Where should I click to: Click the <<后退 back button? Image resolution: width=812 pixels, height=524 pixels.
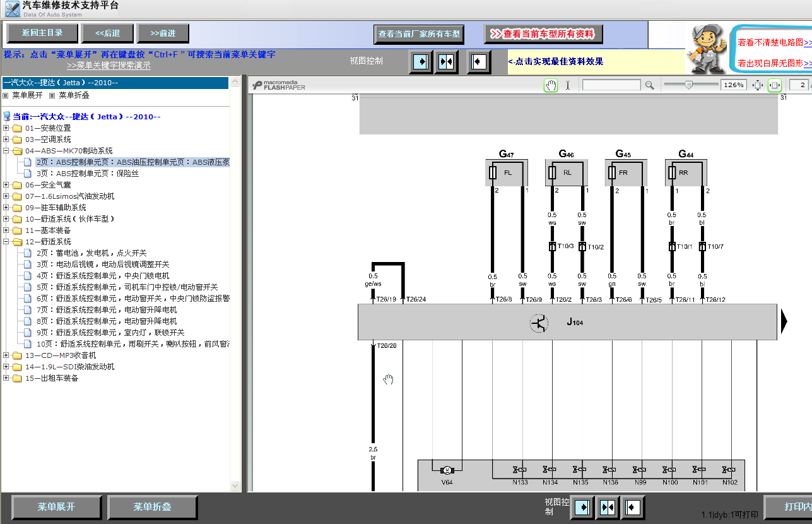(107, 33)
